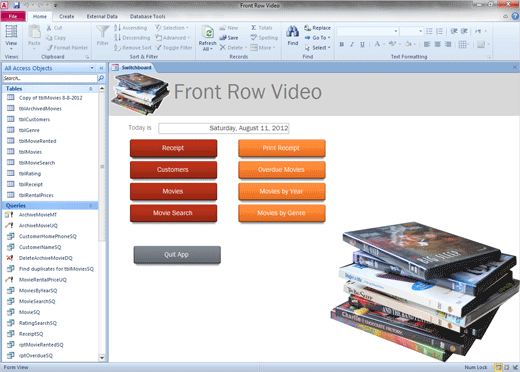The height and width of the screenshot is (372, 520).
Task: Switch to the External Data tab
Action: (102, 16)
